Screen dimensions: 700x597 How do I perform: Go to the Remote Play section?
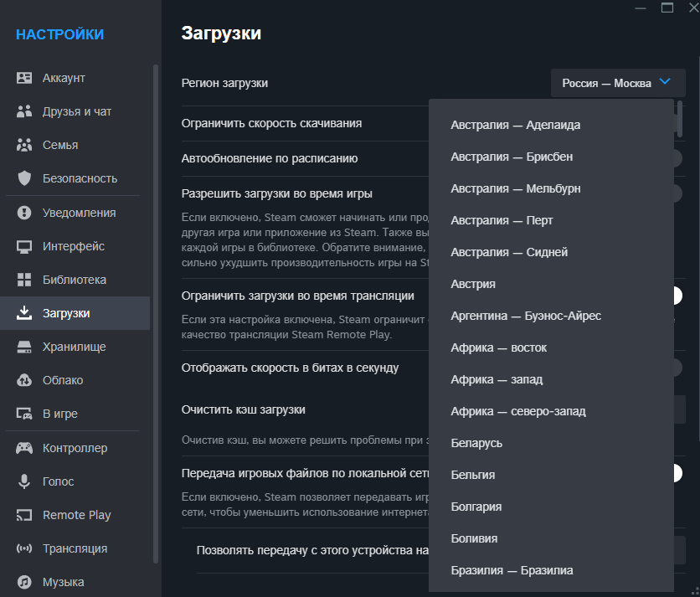click(x=75, y=515)
